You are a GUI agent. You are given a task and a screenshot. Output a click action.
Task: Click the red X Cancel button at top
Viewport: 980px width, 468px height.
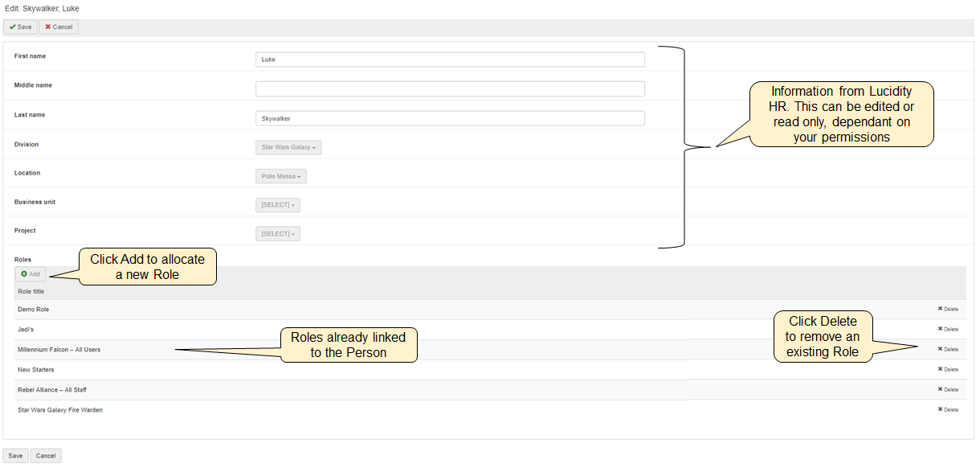coord(59,27)
